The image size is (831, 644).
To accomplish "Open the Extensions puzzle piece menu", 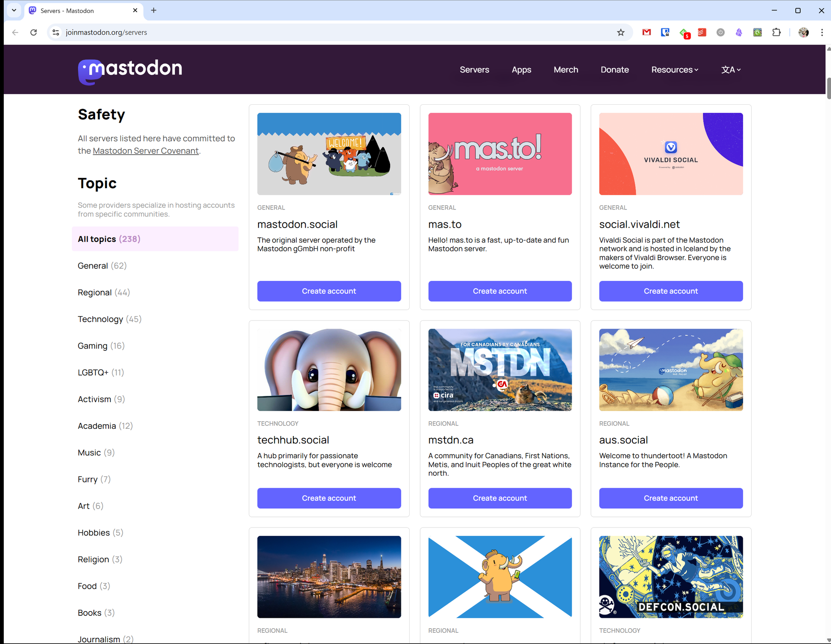I will tap(776, 32).
